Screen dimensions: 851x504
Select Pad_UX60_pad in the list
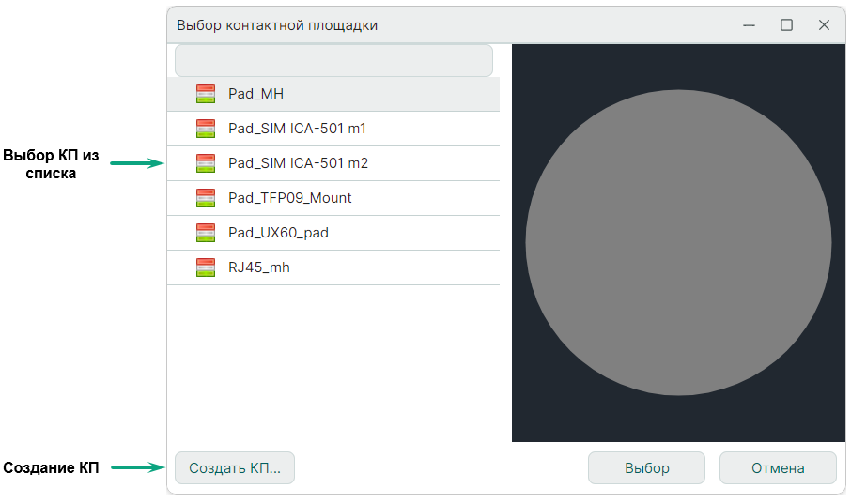pos(278,233)
